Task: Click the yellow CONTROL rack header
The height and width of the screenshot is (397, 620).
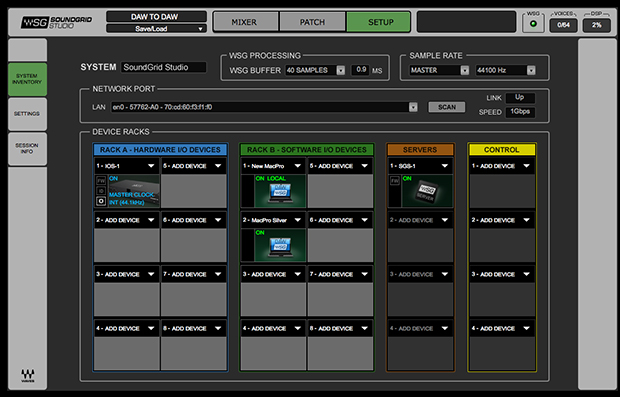Action: (x=502, y=149)
